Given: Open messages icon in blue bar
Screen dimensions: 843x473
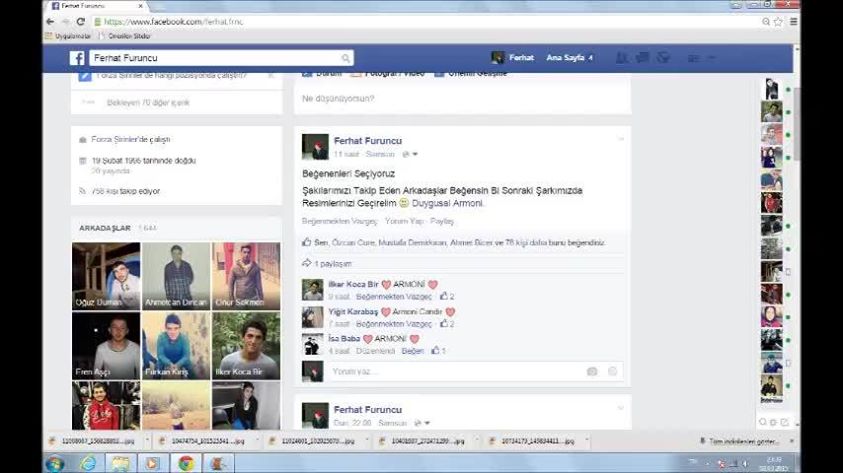Looking at the screenshot, I should [x=642, y=58].
